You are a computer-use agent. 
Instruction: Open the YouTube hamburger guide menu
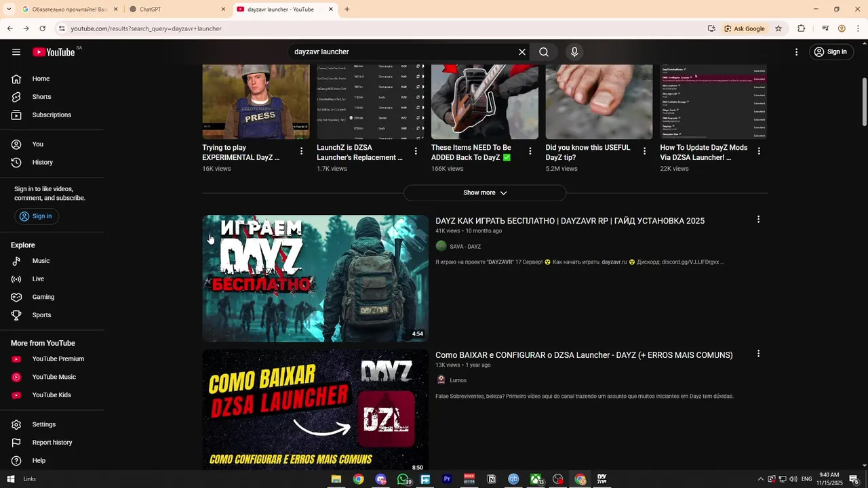(x=16, y=52)
